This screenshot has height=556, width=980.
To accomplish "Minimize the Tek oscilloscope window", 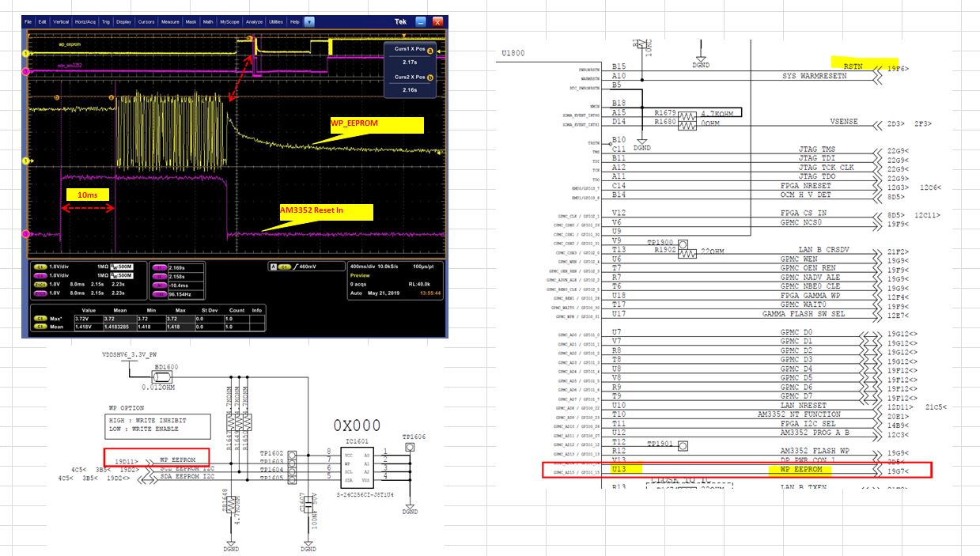I will pos(421,21).
